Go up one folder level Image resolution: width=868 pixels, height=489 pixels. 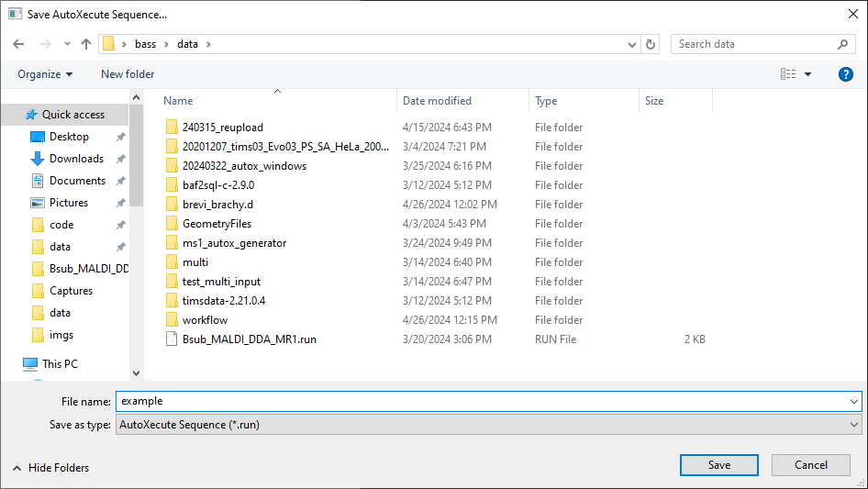(x=86, y=44)
